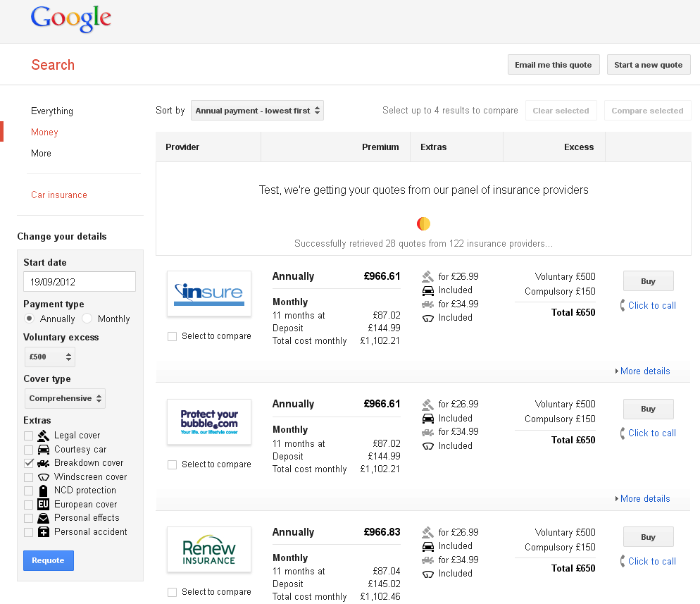Click the Courtesy car icon in Extras sidebar
700x604 pixels.
tap(43, 450)
